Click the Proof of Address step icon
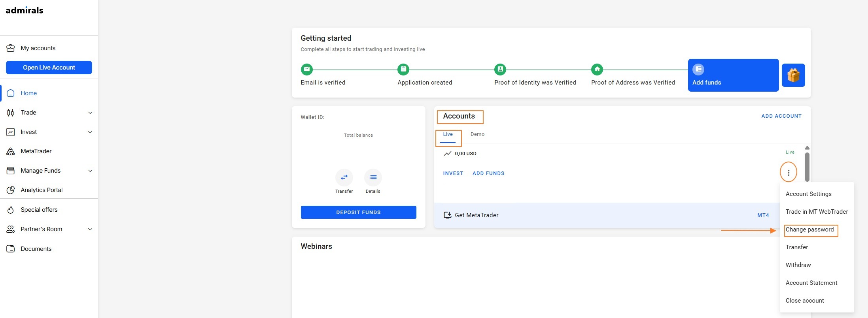 click(x=597, y=70)
